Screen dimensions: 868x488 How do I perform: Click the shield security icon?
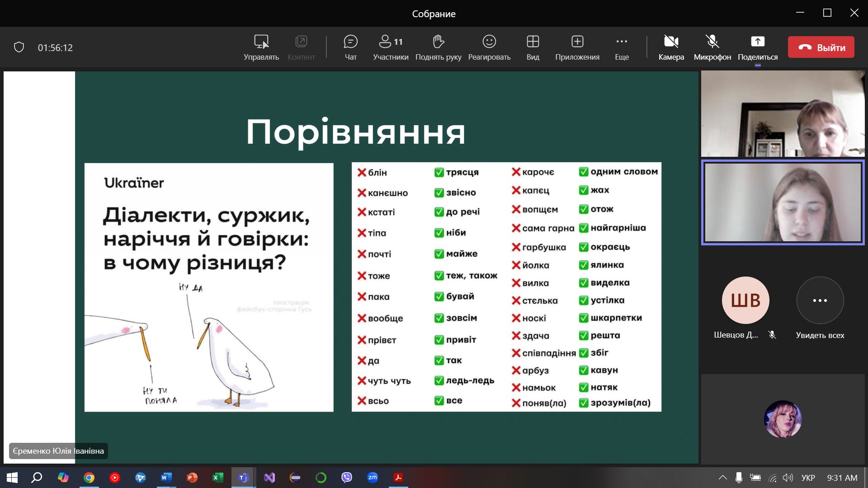click(x=19, y=47)
